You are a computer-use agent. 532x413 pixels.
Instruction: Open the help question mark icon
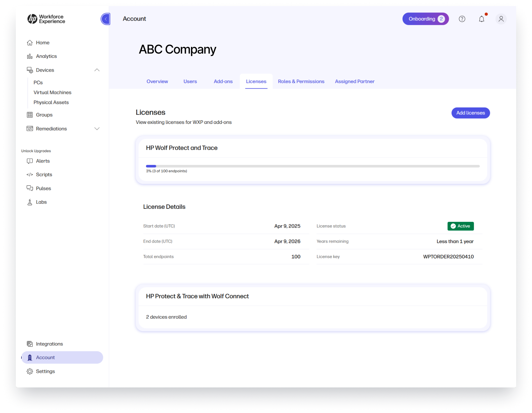(462, 19)
